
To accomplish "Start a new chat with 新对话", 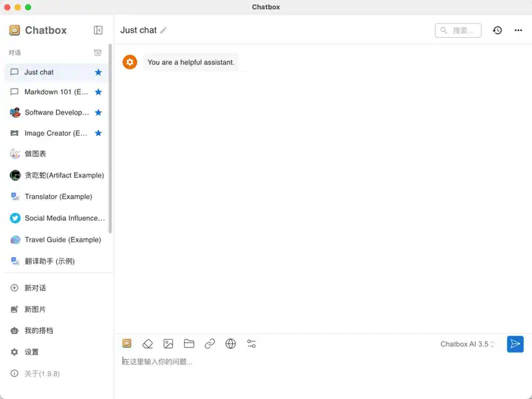I will point(56,288).
